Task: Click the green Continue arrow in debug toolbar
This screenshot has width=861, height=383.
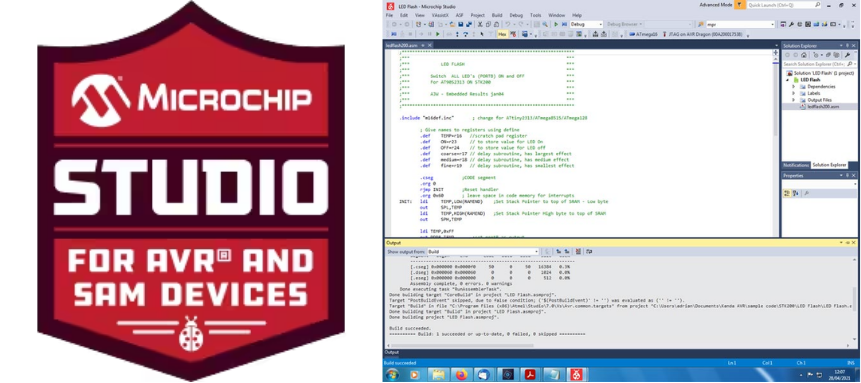Action: point(438,34)
